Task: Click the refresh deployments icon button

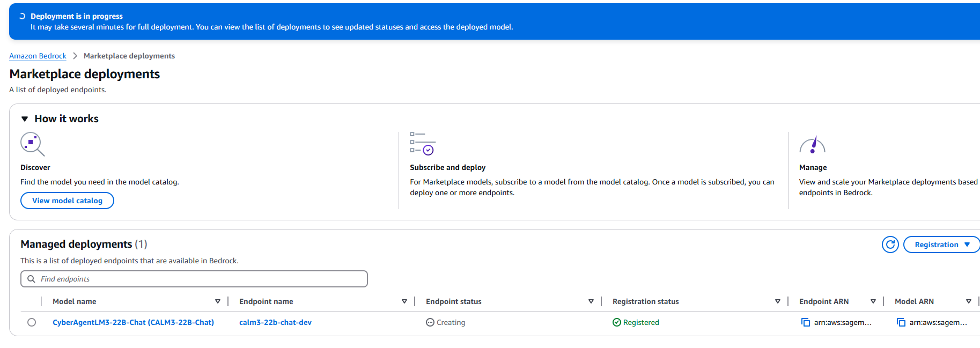Action: click(890, 245)
